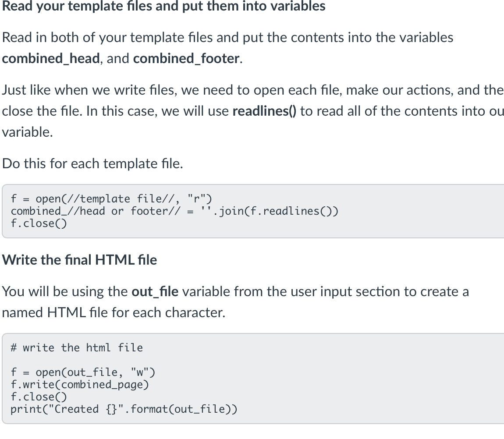
Task: Click the 'Write the final HTML file' heading
Action: (x=79, y=260)
